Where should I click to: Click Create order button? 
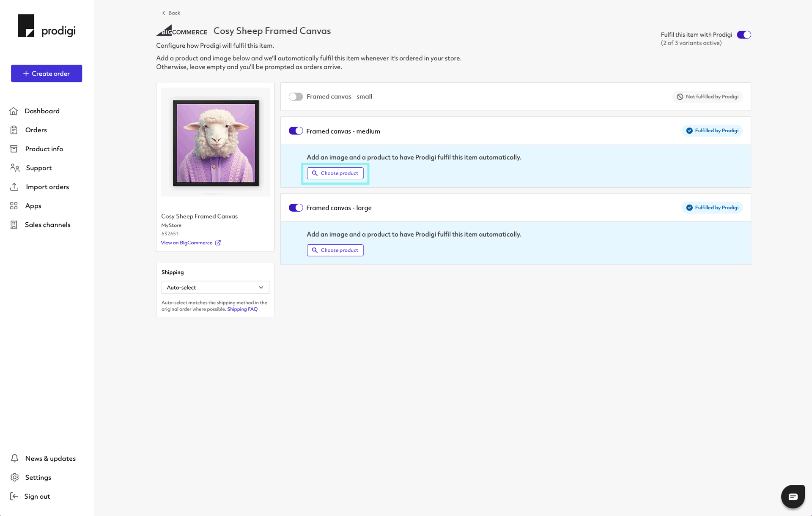click(46, 73)
